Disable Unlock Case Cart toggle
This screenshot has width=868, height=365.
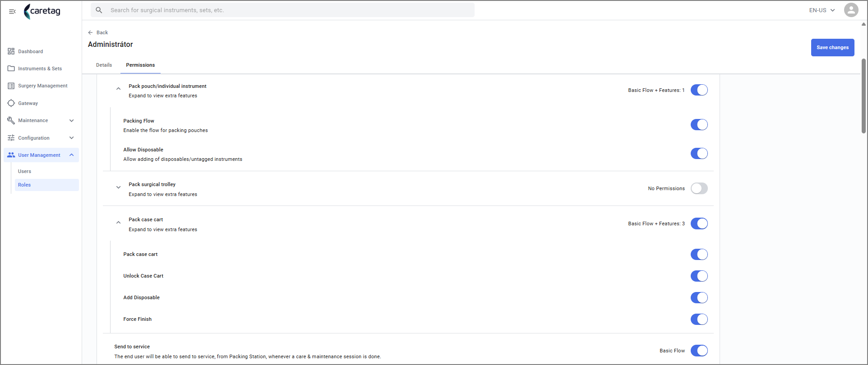(699, 276)
